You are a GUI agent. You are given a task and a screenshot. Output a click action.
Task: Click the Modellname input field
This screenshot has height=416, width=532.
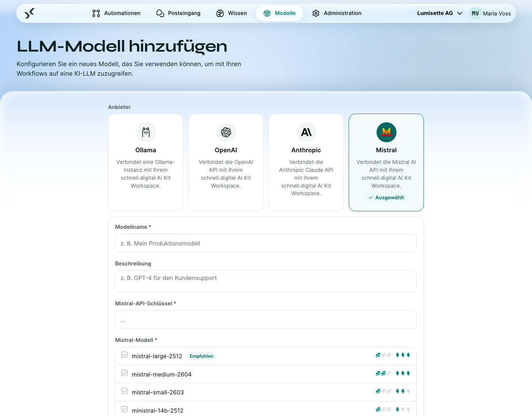[x=266, y=243]
